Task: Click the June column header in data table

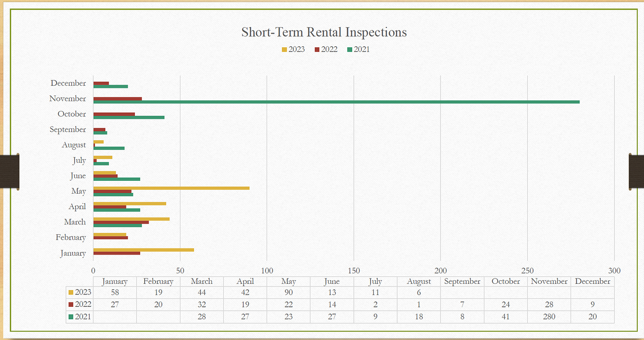Action: pos(332,282)
